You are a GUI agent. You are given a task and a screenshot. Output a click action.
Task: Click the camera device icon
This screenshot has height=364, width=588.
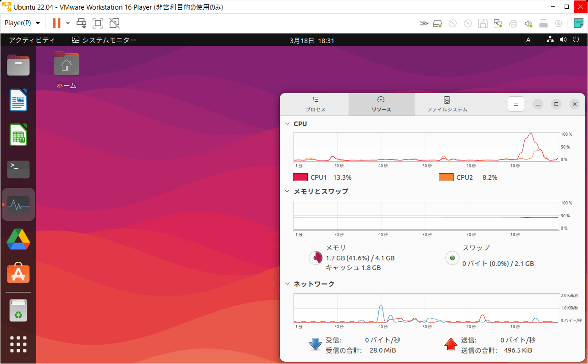coord(559,23)
